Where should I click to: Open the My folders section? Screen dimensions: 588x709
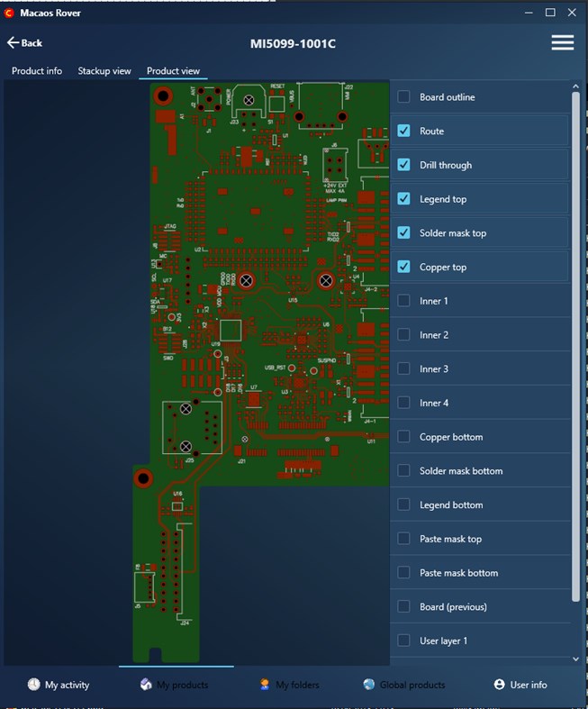pos(289,685)
